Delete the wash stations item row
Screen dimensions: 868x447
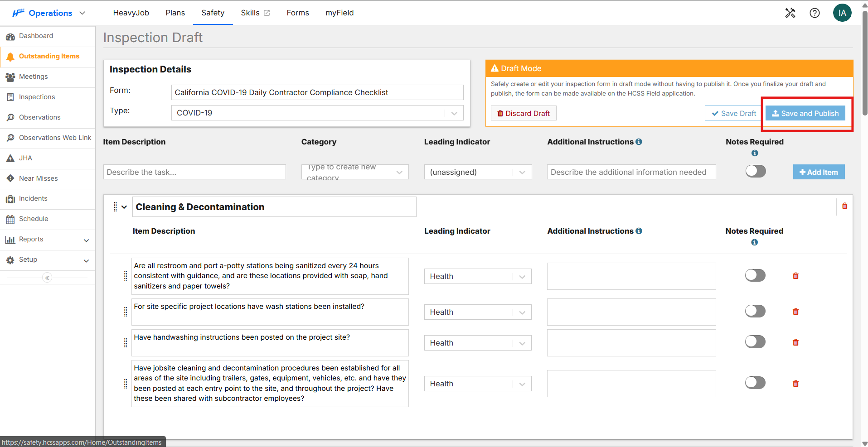(795, 312)
